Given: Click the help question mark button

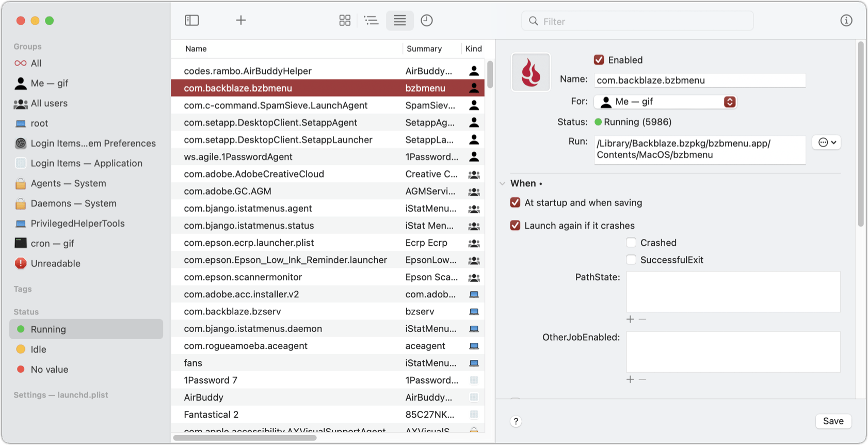Looking at the screenshot, I should click(516, 421).
